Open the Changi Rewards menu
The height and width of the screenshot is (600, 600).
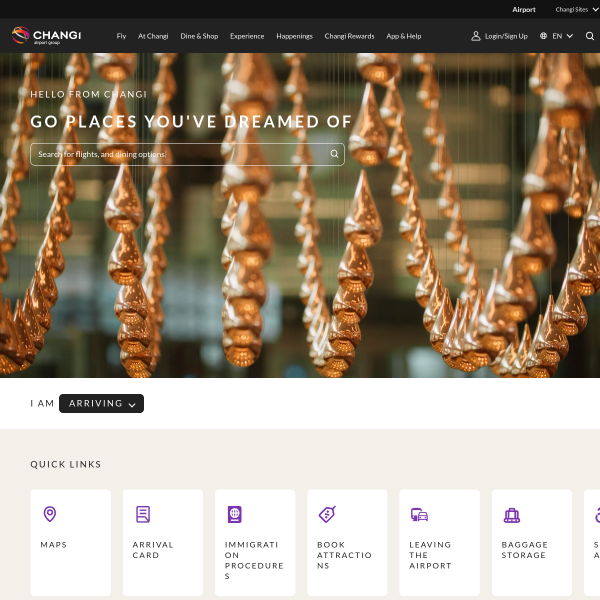tap(349, 36)
